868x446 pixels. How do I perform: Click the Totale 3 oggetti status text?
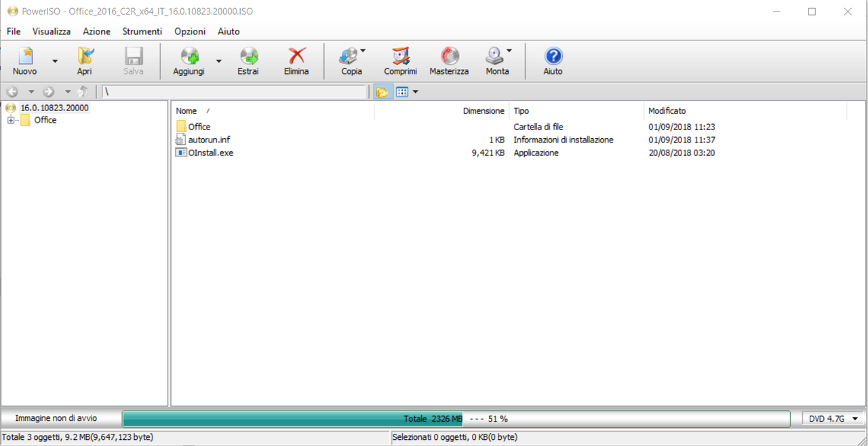[x=78, y=437]
